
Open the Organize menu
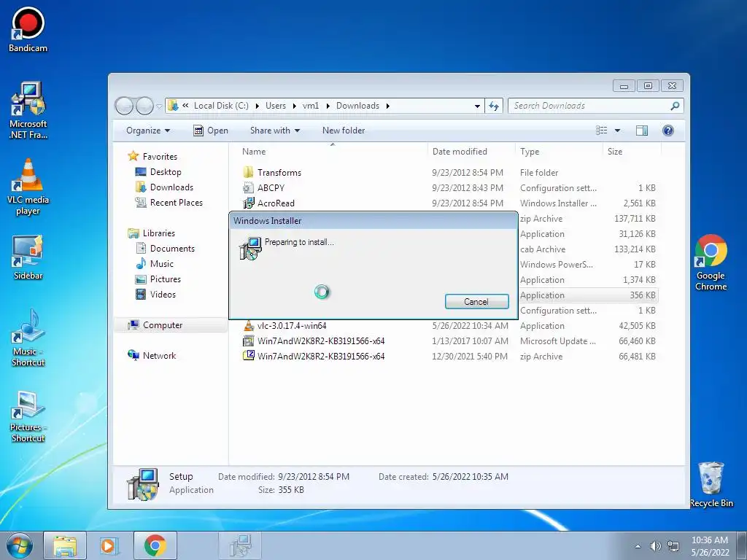click(x=147, y=131)
